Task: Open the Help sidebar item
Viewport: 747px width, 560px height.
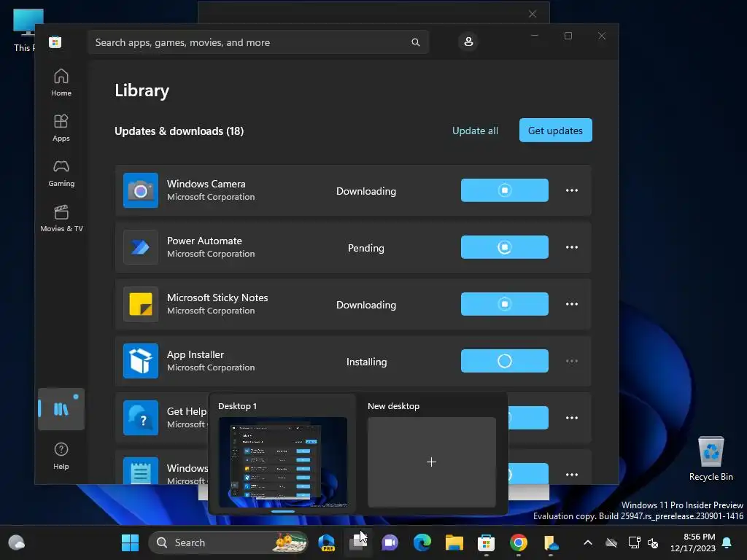Action: pos(61,456)
